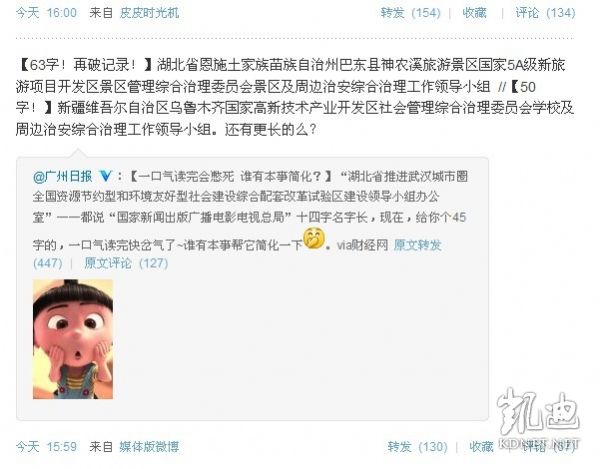Open the 媒体版微博 source link

click(x=149, y=446)
